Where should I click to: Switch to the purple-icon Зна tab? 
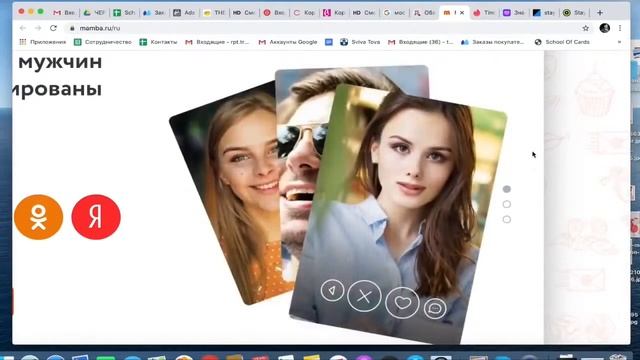pyautogui.click(x=514, y=13)
